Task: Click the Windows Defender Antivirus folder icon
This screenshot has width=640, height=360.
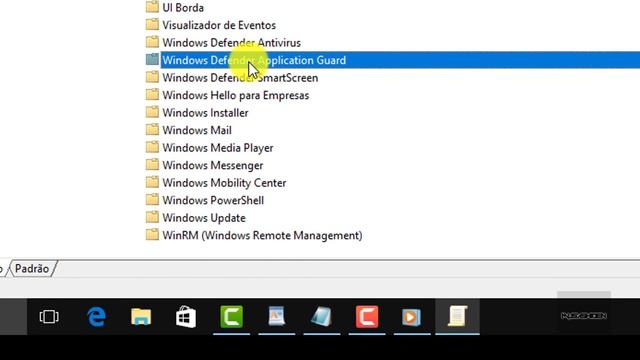Action: point(152,42)
